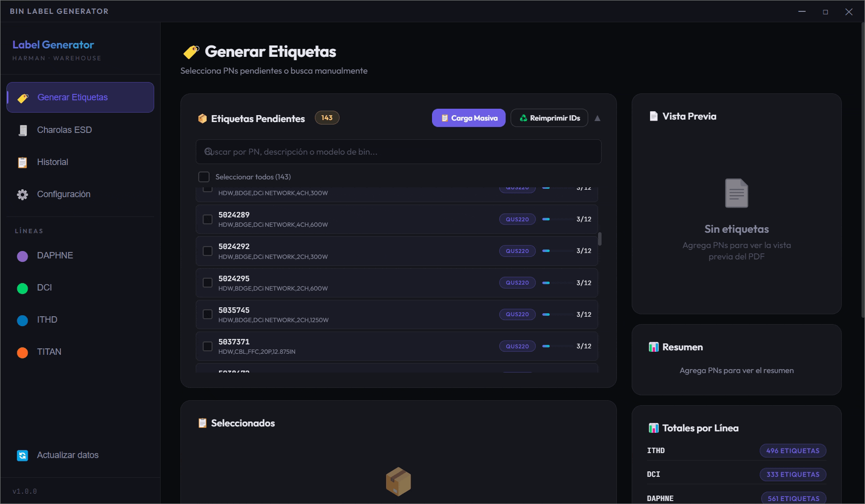Click the magnifier icon in the search bar
This screenshot has width=865, height=504.
(208, 151)
